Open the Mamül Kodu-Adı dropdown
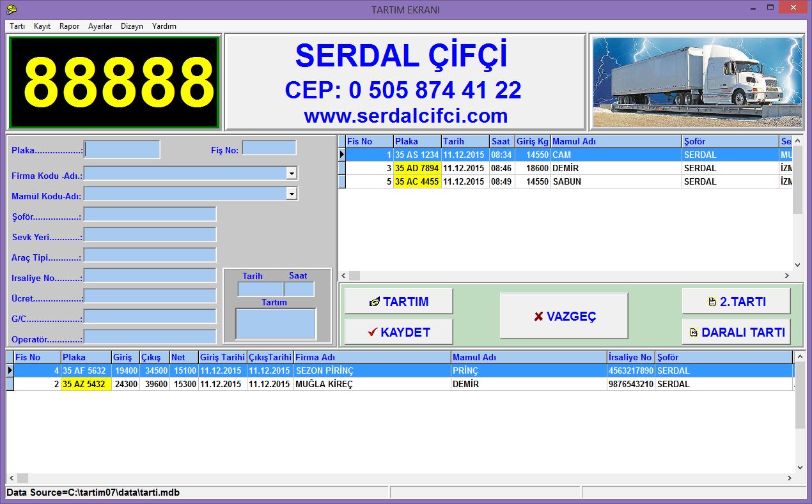 pyautogui.click(x=292, y=194)
